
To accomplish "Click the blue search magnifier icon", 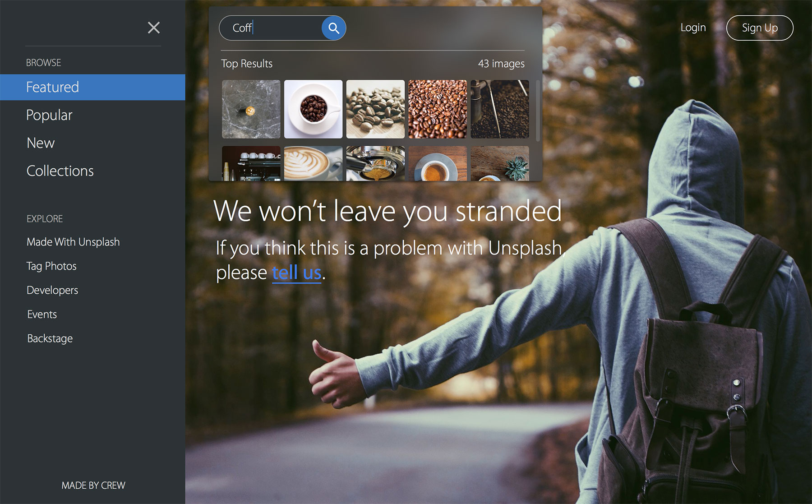I will (x=333, y=28).
